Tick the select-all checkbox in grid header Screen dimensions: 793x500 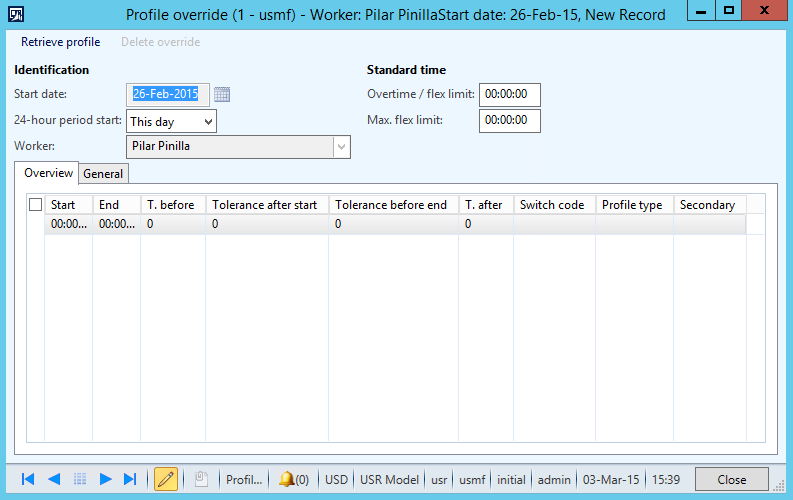point(36,205)
